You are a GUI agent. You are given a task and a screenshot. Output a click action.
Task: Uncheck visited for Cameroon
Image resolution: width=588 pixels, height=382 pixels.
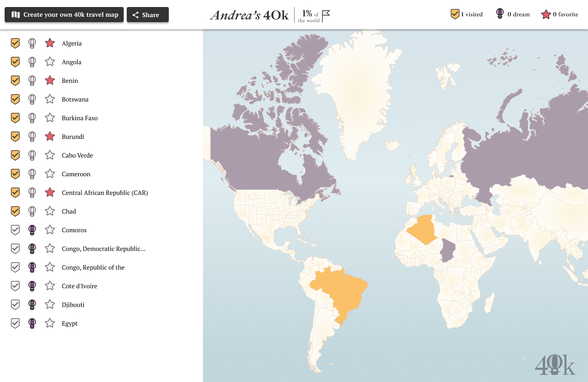point(15,174)
